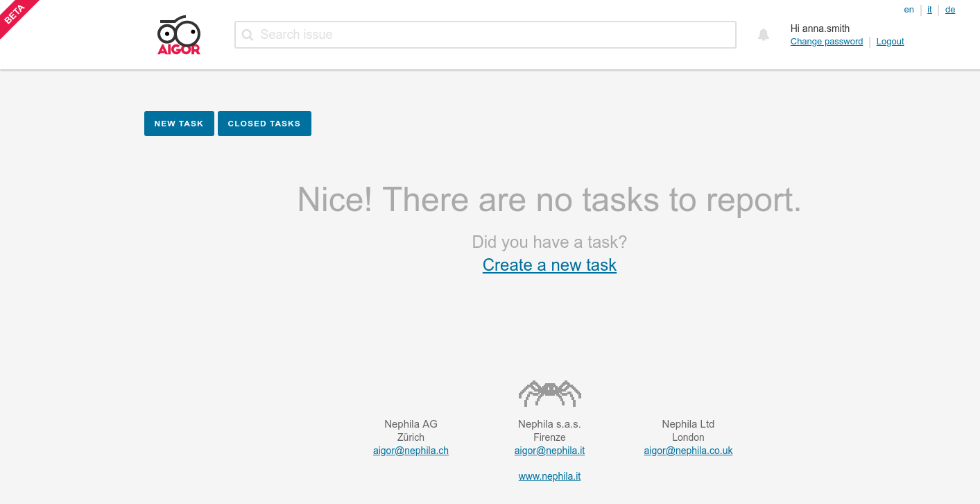The width and height of the screenshot is (980, 504).
Task: Switch language to it
Action: click(x=929, y=10)
